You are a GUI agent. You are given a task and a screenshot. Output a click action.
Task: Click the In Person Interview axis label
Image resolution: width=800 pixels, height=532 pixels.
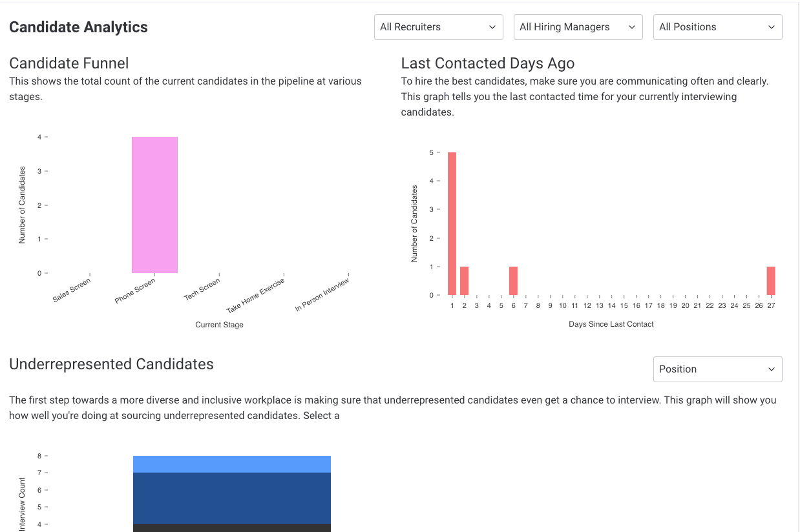coord(322,295)
